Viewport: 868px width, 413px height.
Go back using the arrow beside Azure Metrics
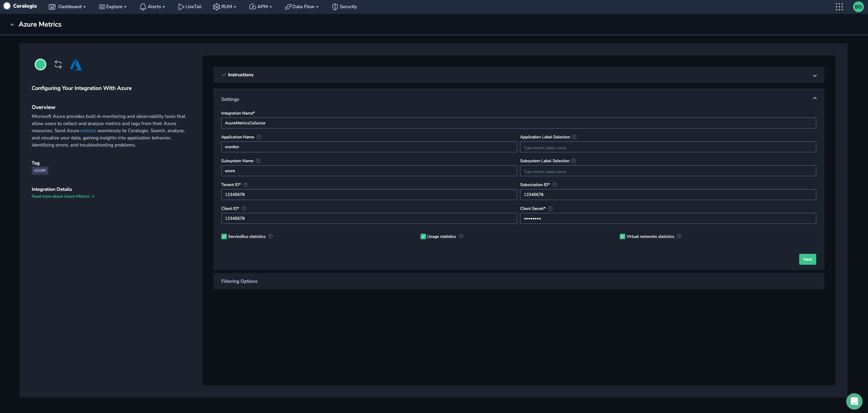13,25
